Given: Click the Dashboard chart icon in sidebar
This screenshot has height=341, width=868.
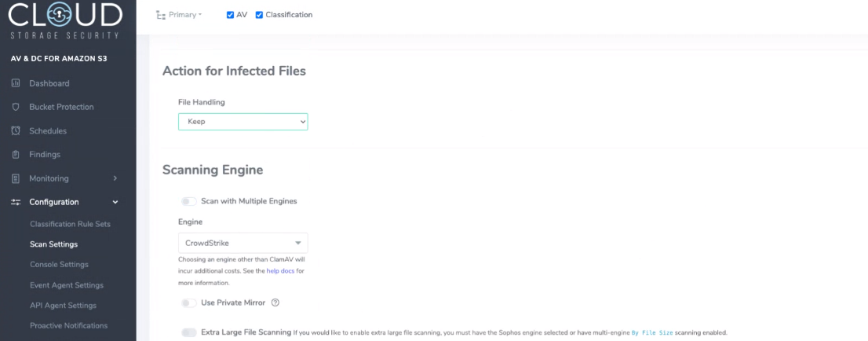Looking at the screenshot, I should tap(16, 83).
